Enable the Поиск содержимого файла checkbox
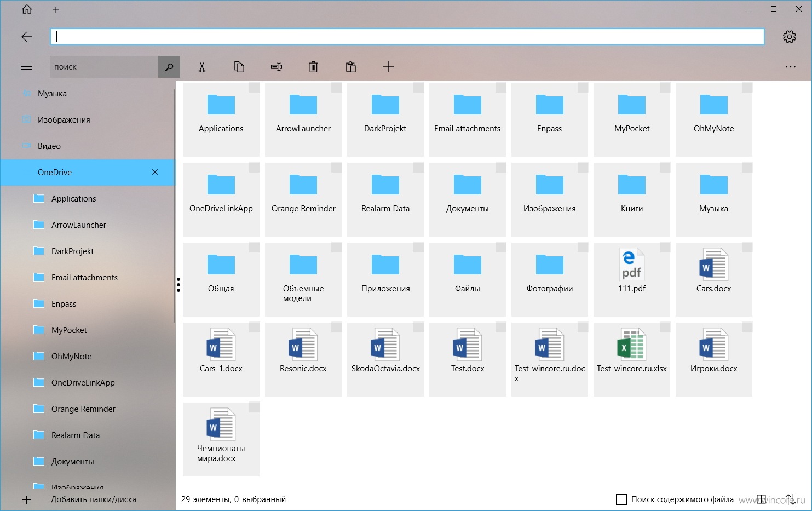Image resolution: width=812 pixels, height=511 pixels. coord(621,499)
